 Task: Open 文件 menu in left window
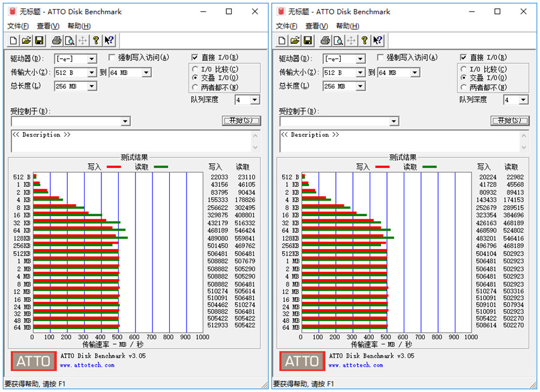point(17,26)
